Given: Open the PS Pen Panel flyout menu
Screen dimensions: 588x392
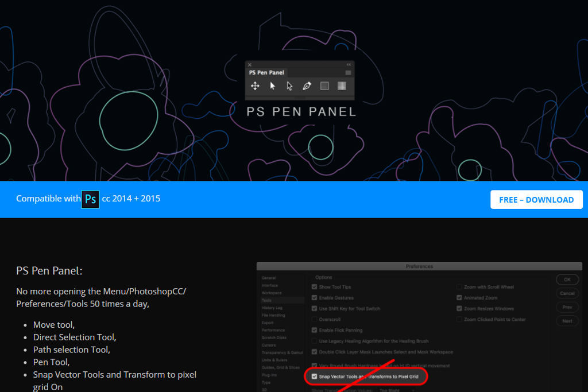Looking at the screenshot, I should (x=349, y=73).
